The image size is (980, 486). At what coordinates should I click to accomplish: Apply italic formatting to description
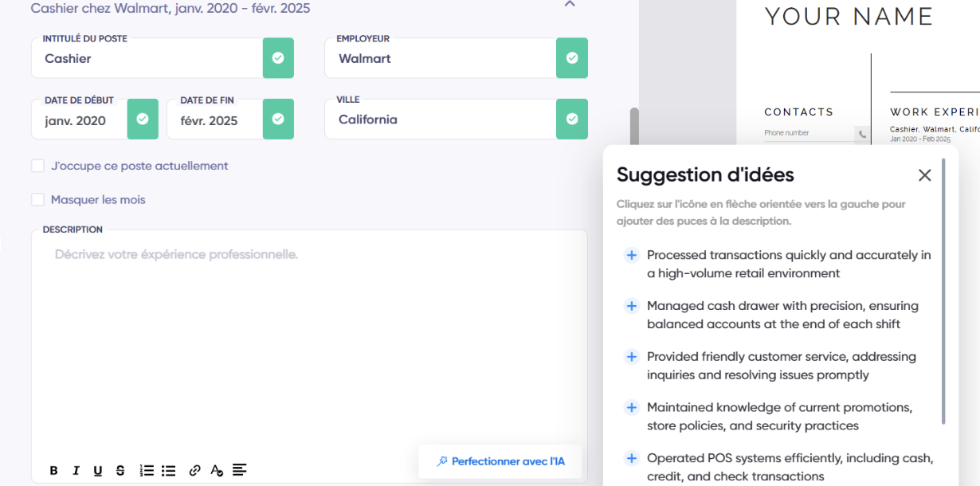[x=76, y=471]
